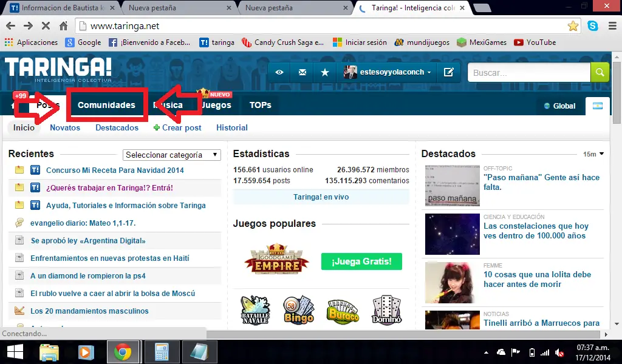Show hidden system tray icons
Screen dimensions: 622x364
(487, 352)
